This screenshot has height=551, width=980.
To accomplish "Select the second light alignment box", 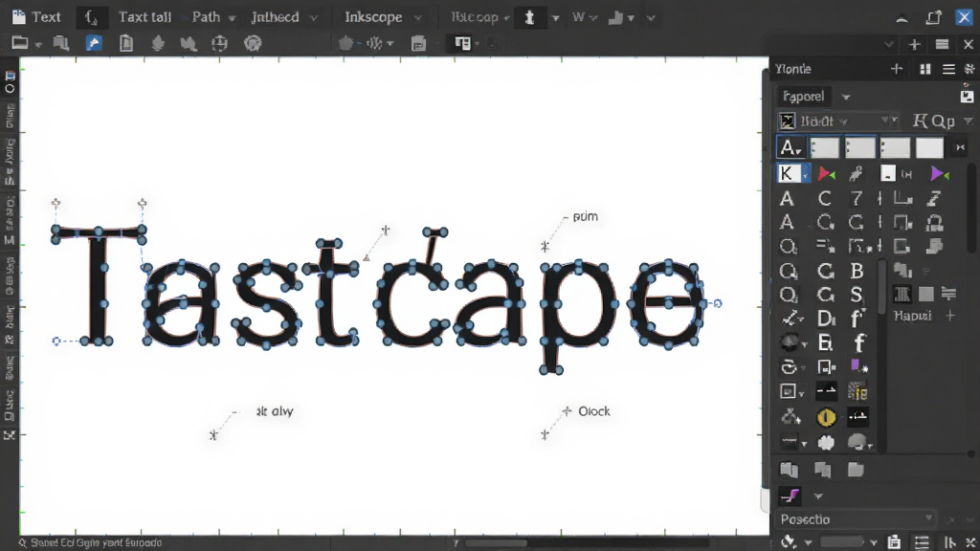I will [860, 147].
